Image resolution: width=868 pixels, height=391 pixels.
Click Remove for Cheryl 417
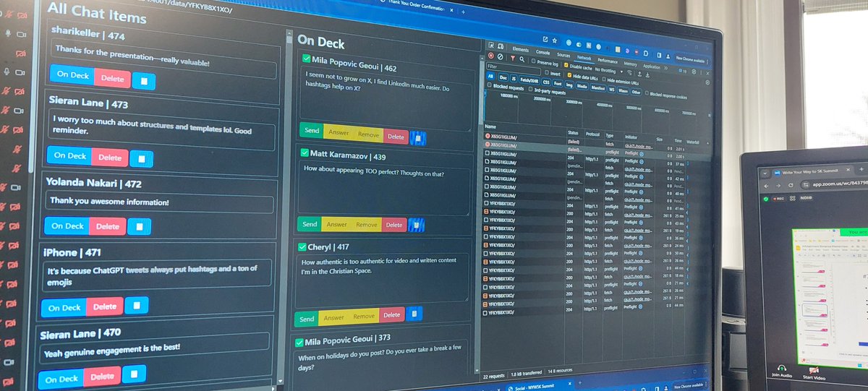click(x=364, y=316)
